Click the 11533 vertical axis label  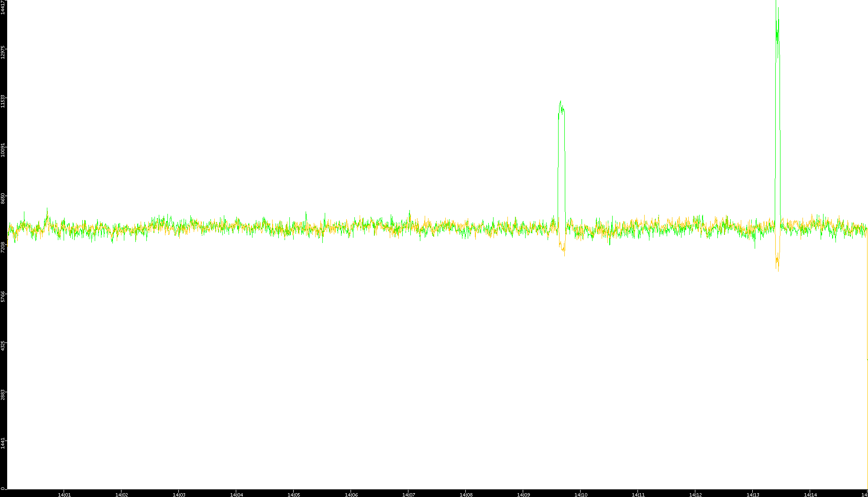tap(3, 101)
